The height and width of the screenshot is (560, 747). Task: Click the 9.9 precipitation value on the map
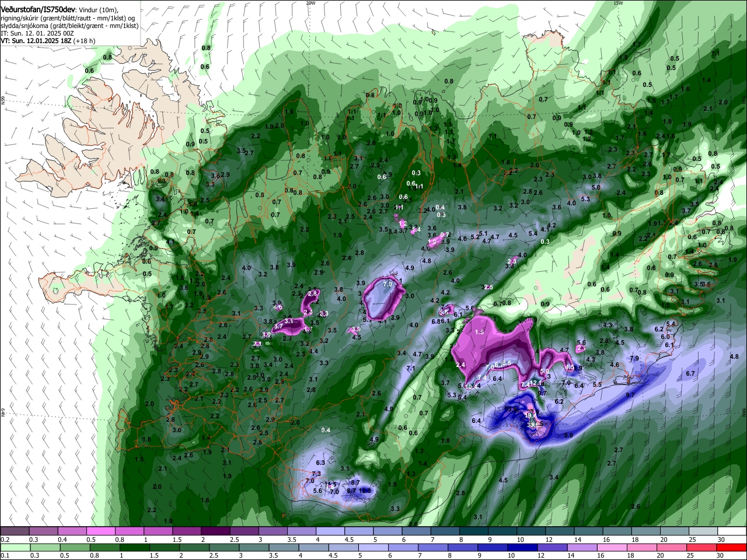tap(568, 435)
